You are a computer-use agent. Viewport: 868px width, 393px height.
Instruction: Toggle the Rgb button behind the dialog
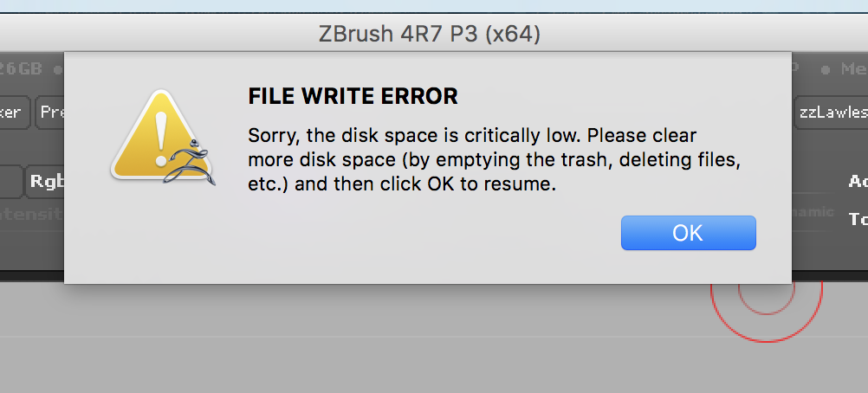tap(45, 181)
